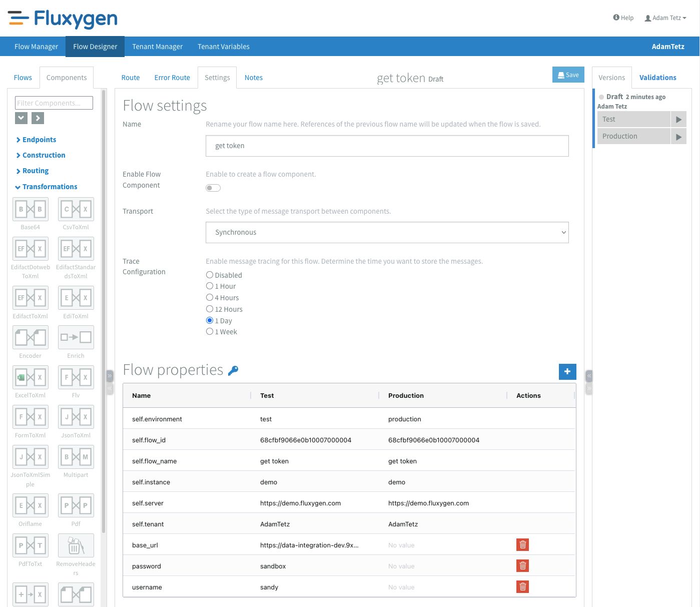Delete the base_url property row
The height and width of the screenshot is (607, 700).
[522, 545]
